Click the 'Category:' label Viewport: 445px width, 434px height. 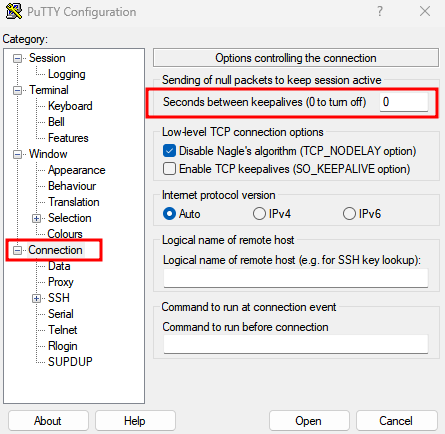click(25, 39)
